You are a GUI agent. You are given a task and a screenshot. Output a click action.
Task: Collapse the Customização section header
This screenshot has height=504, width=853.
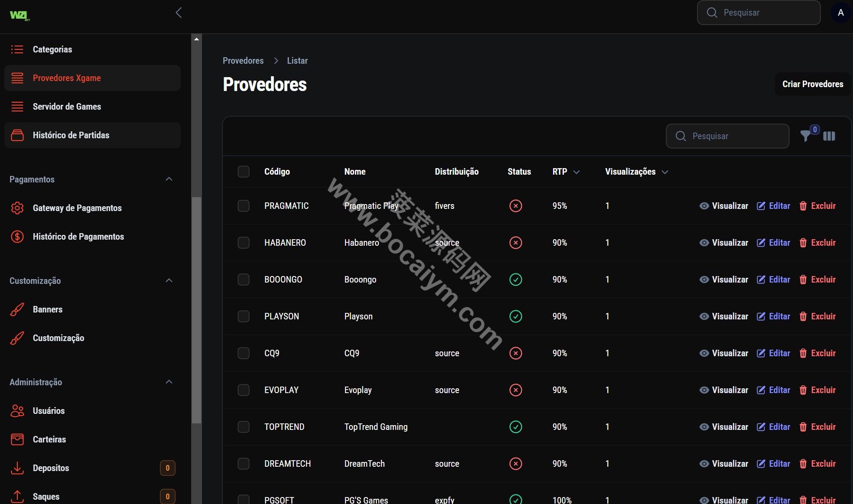pos(169,280)
